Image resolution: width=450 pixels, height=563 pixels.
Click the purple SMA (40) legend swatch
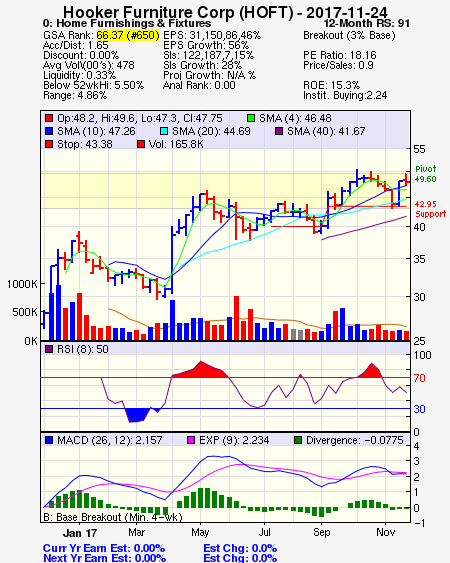tap(279, 131)
